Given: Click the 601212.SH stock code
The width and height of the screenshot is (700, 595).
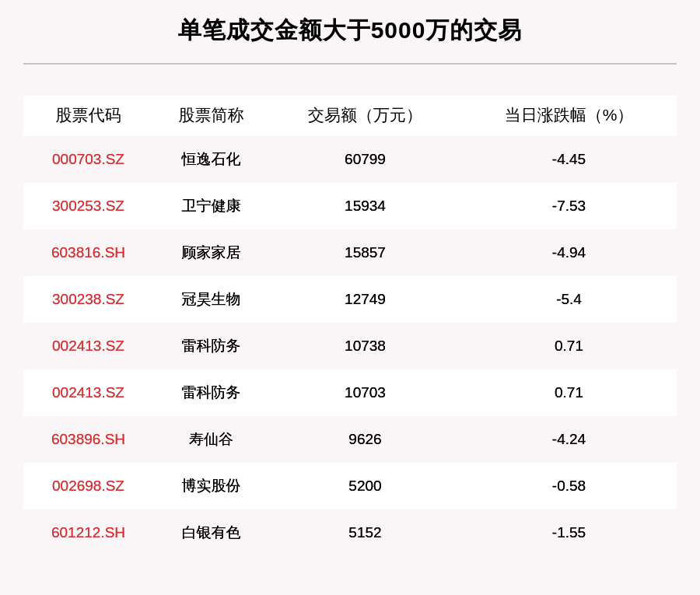Looking at the screenshot, I should (88, 533).
